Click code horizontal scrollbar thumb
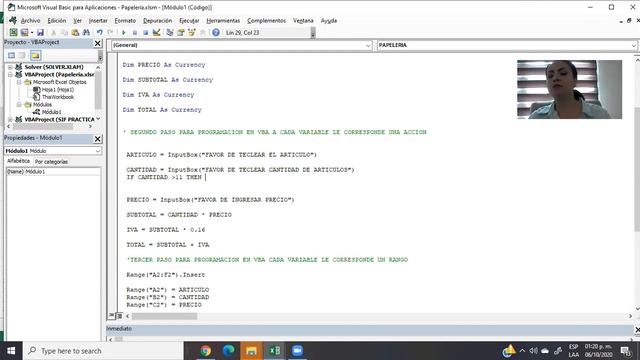Screen dimensions: 640x360 [x=164, y=316]
